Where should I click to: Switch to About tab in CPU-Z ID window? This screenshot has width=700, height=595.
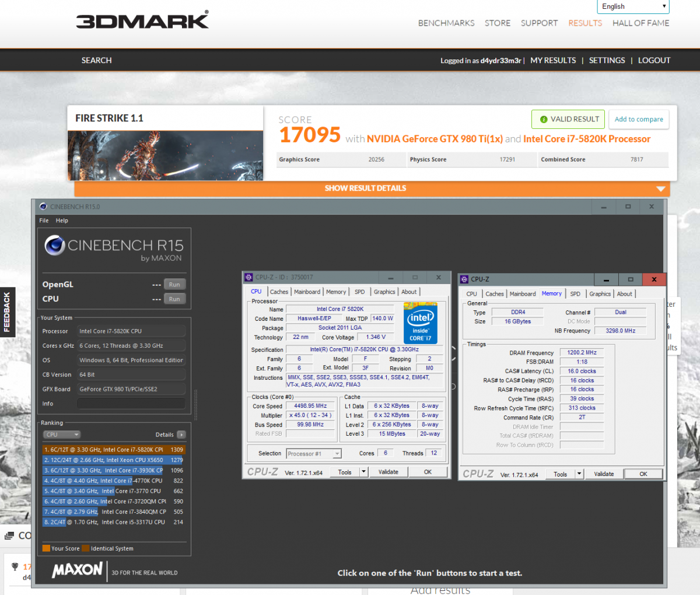pyautogui.click(x=409, y=292)
